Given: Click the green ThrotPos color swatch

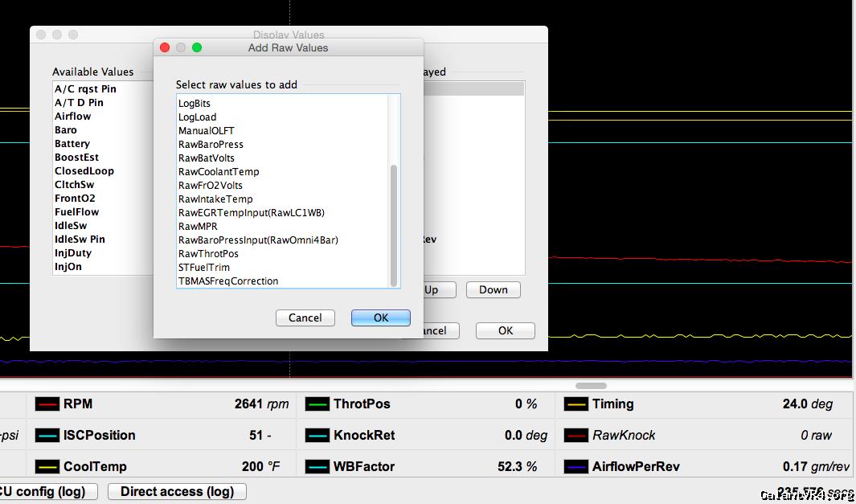Looking at the screenshot, I should (x=317, y=404).
